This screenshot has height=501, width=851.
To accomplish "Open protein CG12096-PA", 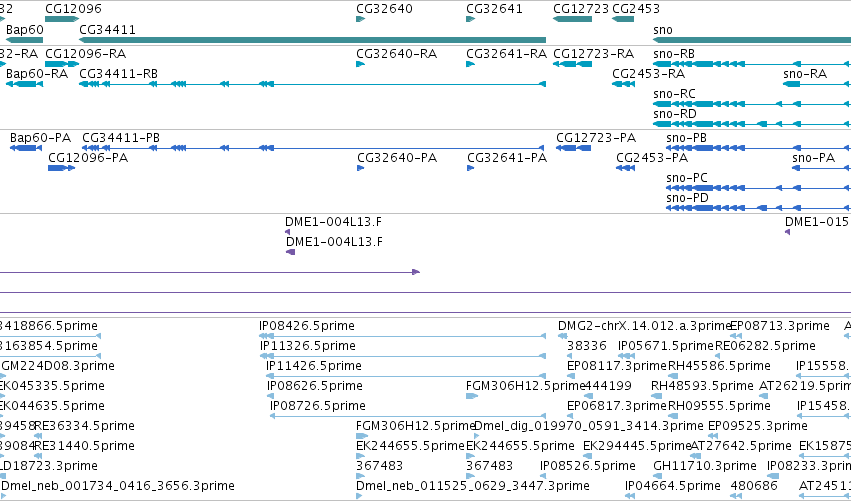I will coord(88,157).
